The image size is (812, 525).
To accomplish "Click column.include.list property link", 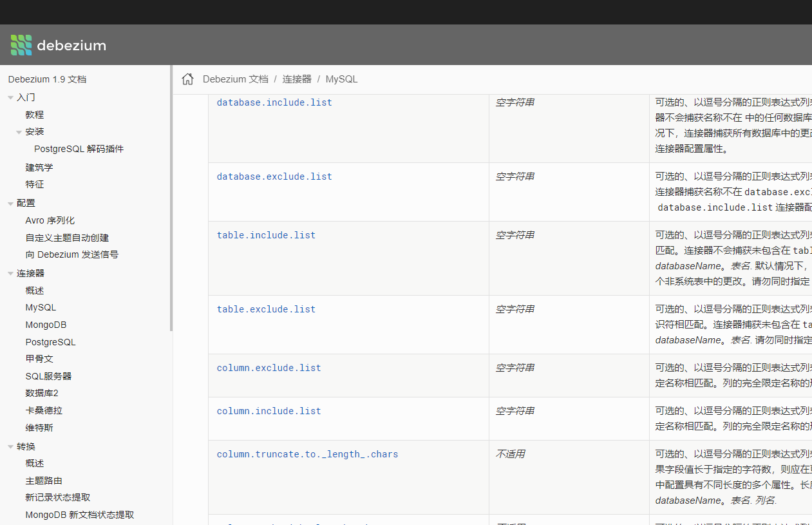I will point(269,411).
